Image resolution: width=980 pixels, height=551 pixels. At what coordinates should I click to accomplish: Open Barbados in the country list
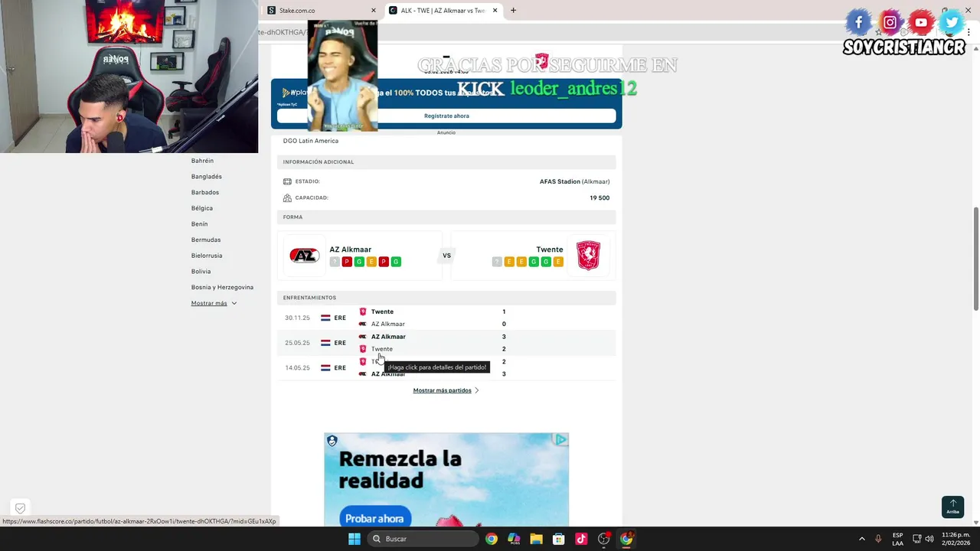pos(205,192)
